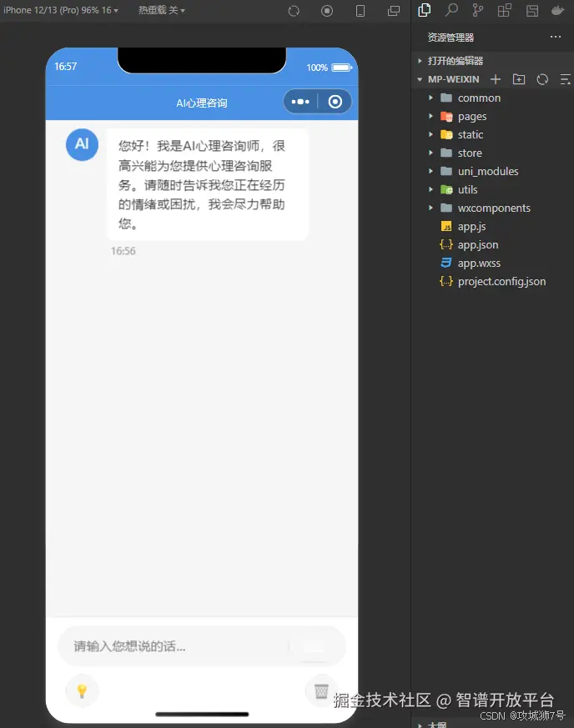Click the refresh explorer icon

click(x=542, y=79)
